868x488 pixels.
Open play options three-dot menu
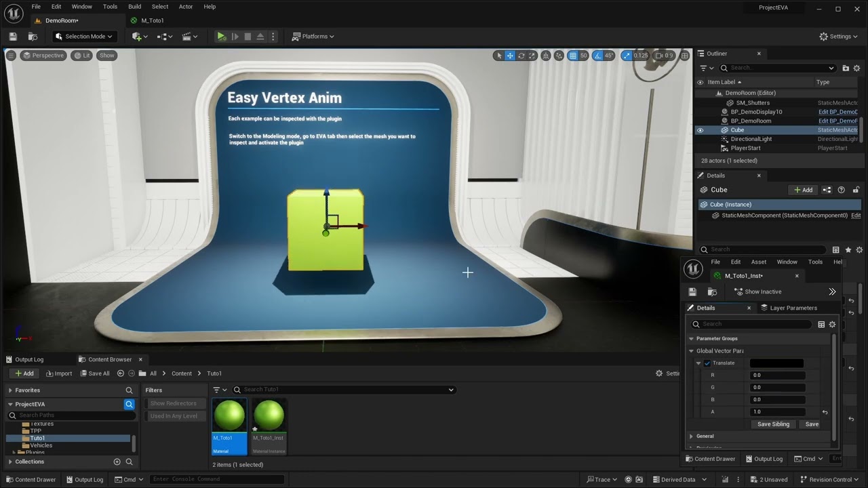[x=273, y=37]
